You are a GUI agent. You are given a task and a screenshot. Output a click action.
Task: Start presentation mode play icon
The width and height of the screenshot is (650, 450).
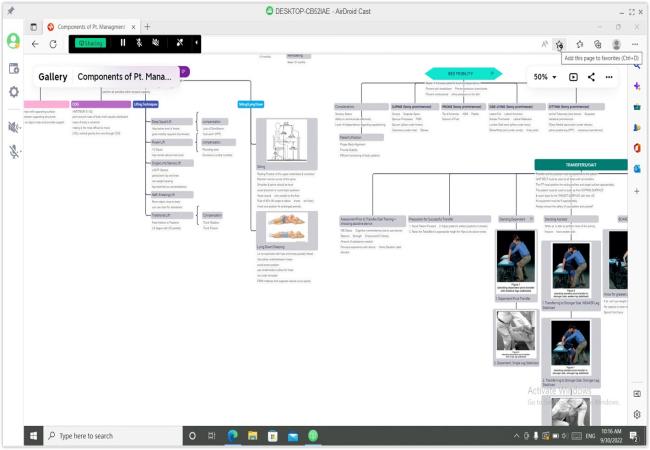point(573,77)
